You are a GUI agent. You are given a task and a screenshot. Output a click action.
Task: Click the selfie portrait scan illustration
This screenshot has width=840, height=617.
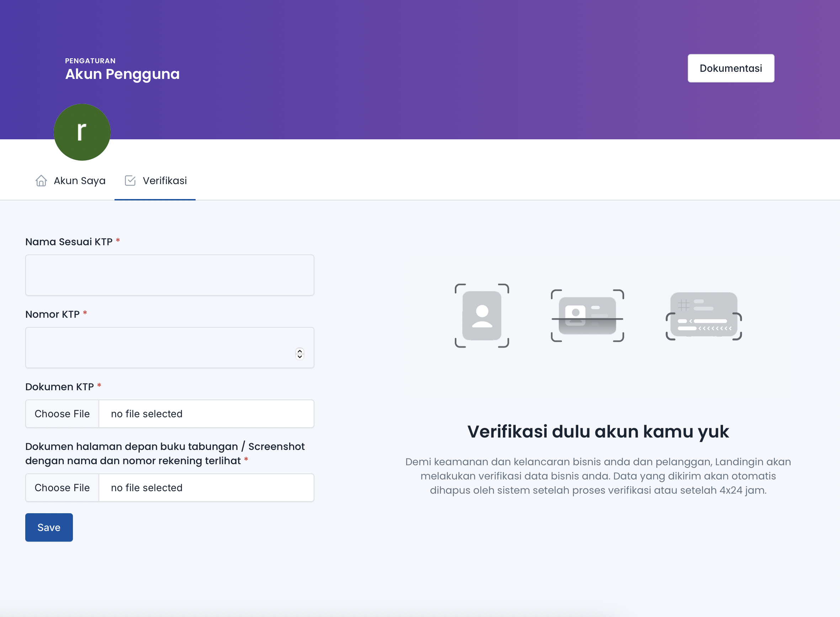pyautogui.click(x=482, y=316)
